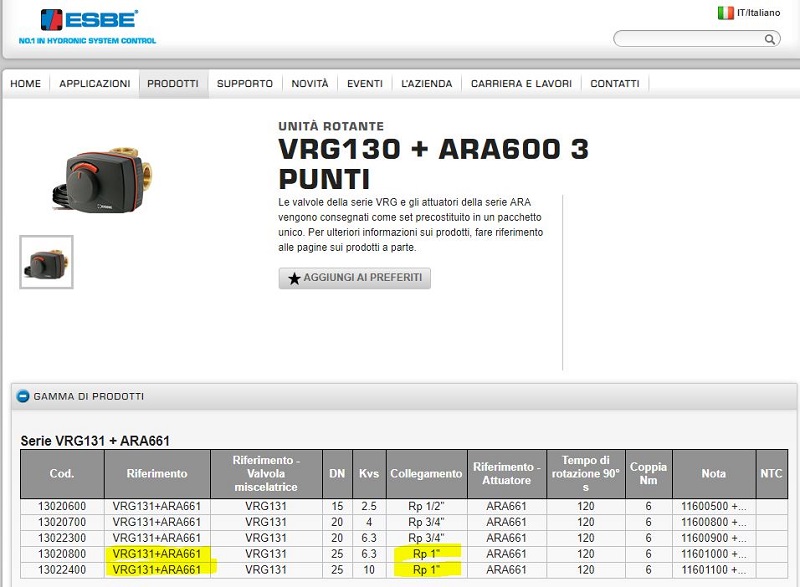Navigate to NOVITÀ
The height and width of the screenshot is (587, 800).
pos(310,84)
